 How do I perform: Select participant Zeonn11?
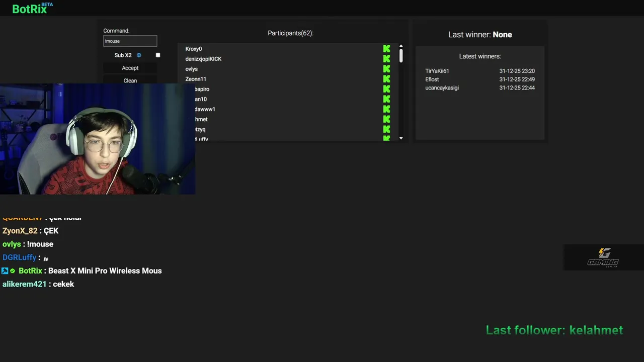coord(196,79)
